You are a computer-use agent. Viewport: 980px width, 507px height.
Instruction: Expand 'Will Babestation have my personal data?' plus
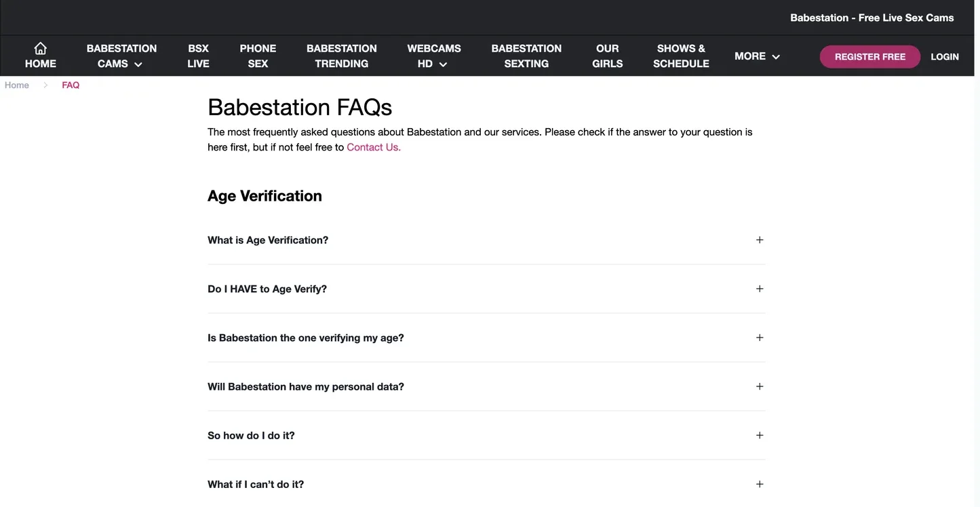760,386
